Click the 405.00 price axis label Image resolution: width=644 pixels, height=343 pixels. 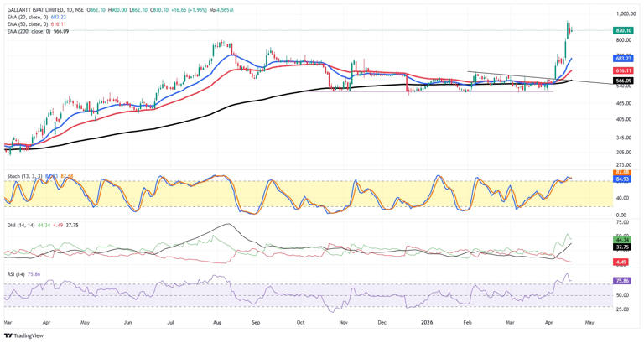click(624, 120)
